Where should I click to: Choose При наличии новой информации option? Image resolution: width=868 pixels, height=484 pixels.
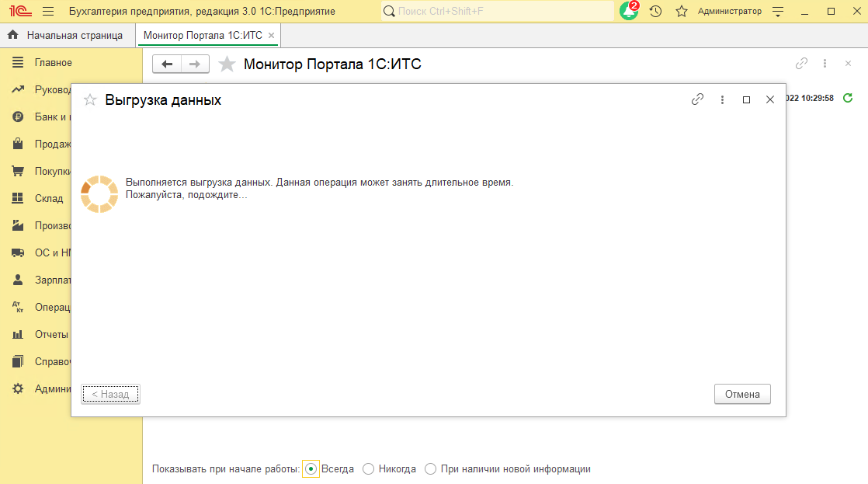click(430, 468)
